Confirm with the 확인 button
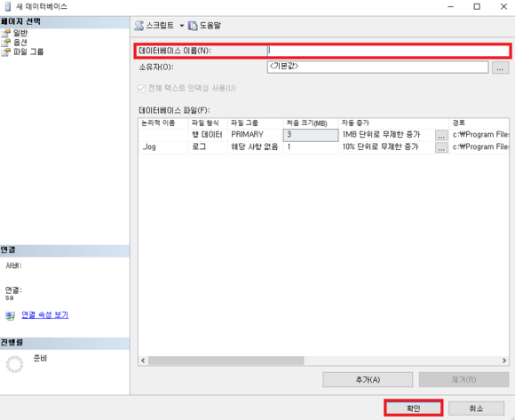 (x=414, y=408)
